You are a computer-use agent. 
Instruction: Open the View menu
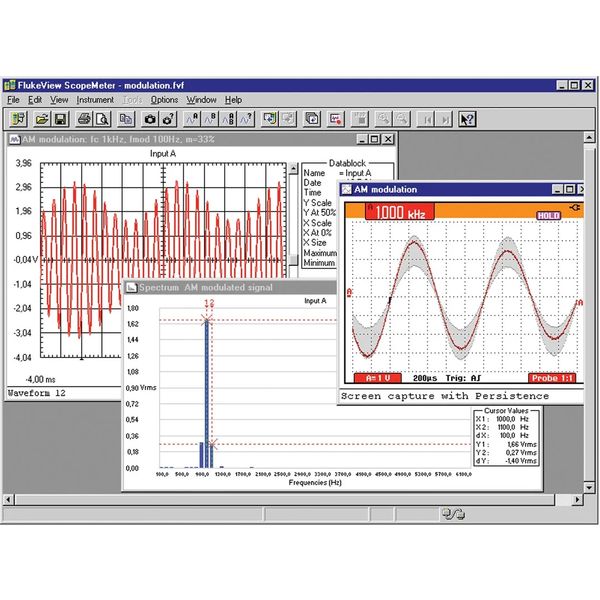click(59, 100)
